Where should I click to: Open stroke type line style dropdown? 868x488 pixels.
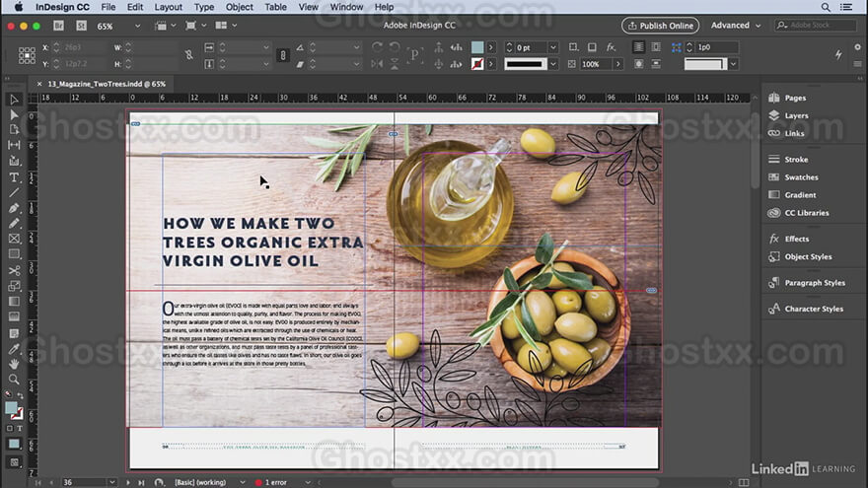tap(552, 64)
